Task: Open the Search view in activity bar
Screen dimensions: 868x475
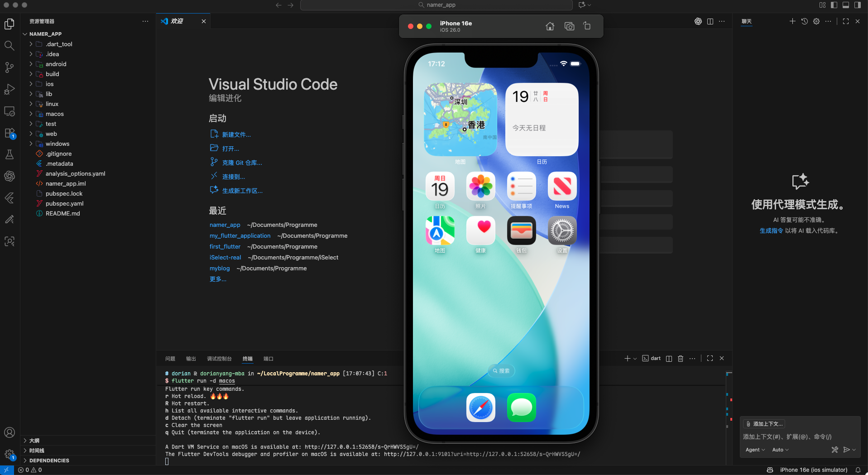Action: point(10,45)
